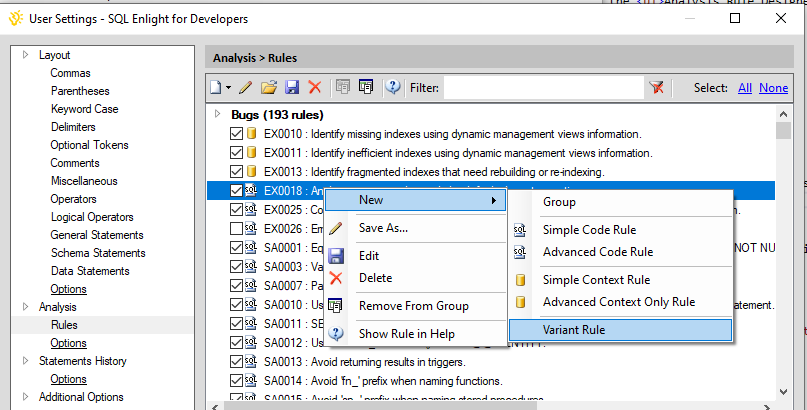Toggle the Statements History tree node arrow

point(26,361)
